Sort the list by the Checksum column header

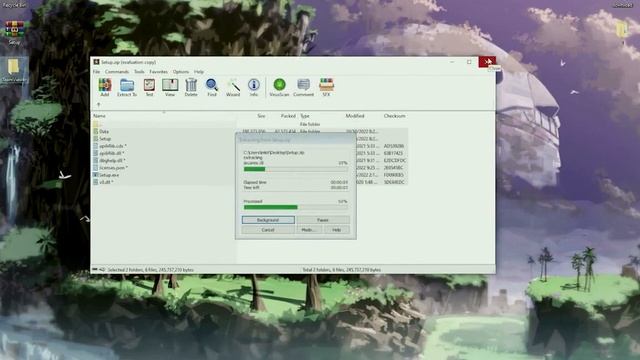pos(394,116)
